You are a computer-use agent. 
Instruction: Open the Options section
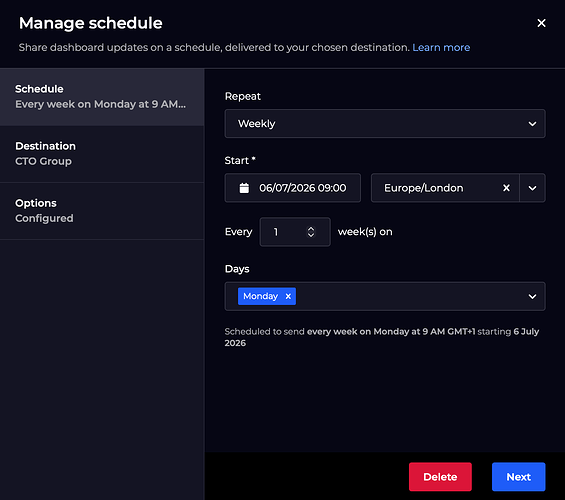[102, 211]
